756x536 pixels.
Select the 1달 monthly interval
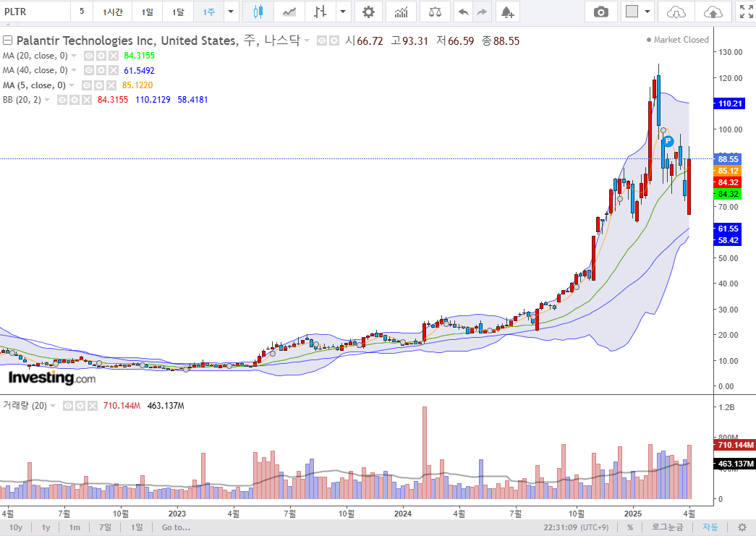click(x=178, y=12)
